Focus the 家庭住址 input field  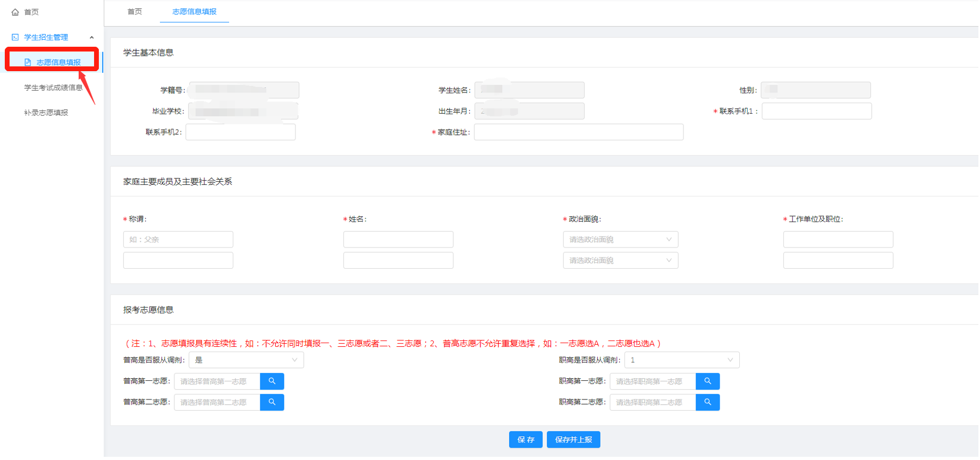(x=579, y=132)
